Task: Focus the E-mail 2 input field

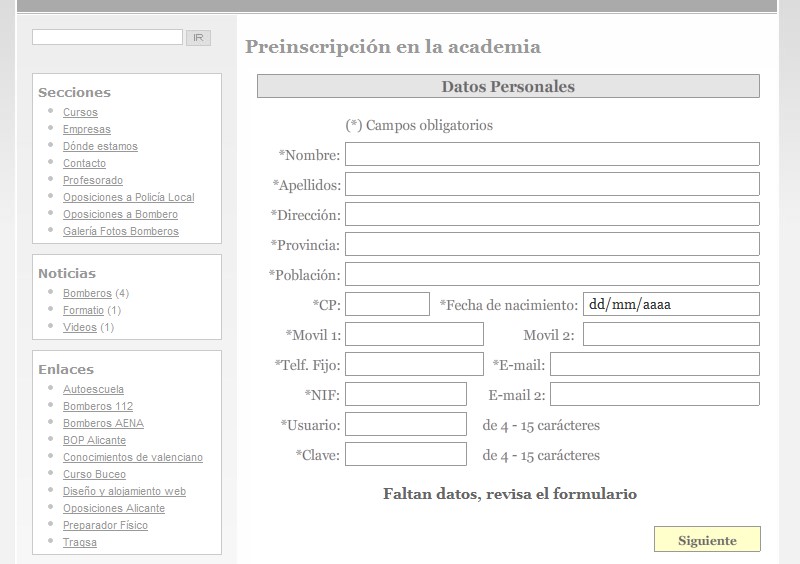Action: 655,394
